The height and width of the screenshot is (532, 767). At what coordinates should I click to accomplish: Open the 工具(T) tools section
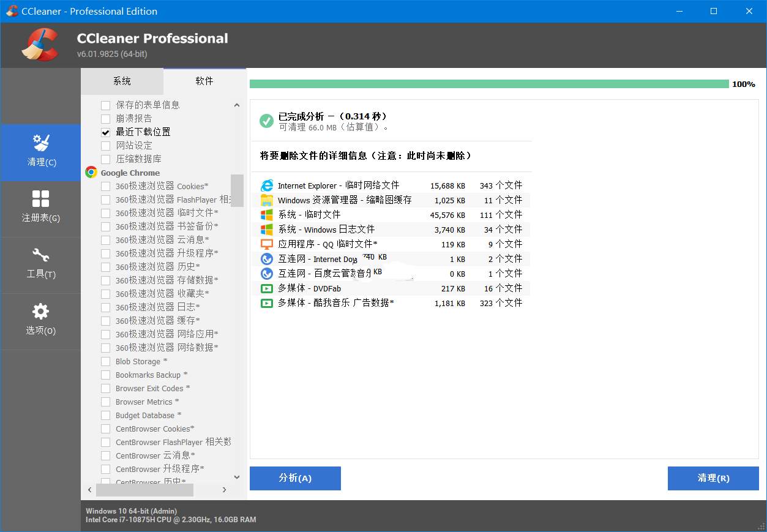click(x=40, y=264)
